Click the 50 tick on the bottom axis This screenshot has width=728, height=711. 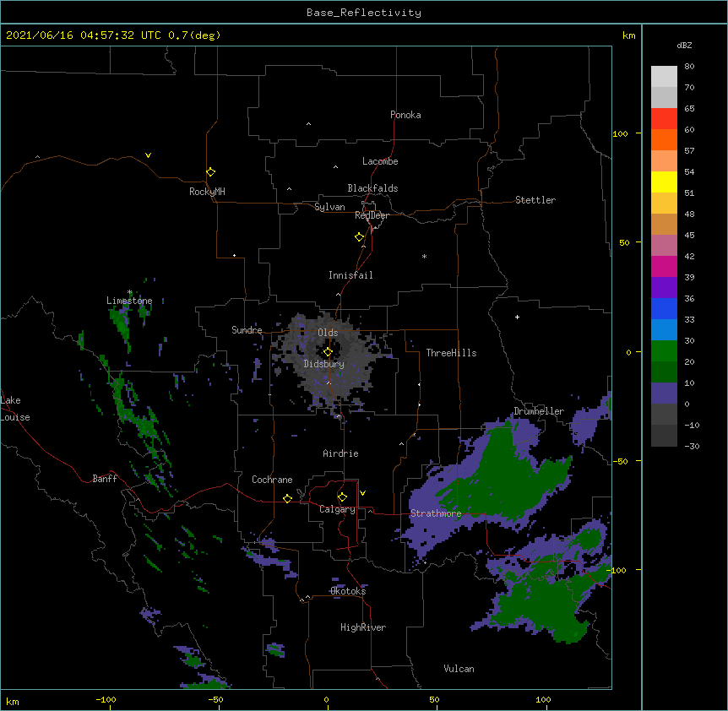coord(434,700)
